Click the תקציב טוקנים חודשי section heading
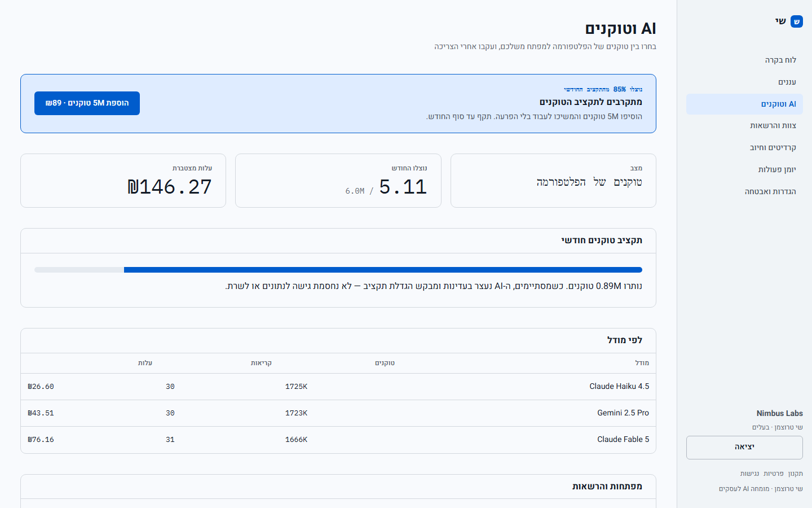This screenshot has height=508, width=812. point(602,240)
